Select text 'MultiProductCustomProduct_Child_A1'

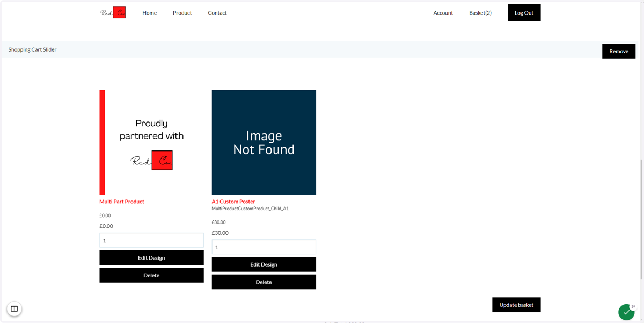[x=250, y=209]
